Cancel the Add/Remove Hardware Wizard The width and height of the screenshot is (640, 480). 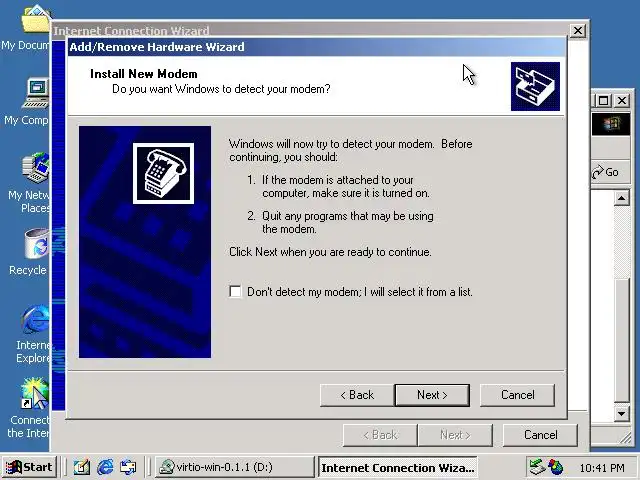[x=518, y=395]
